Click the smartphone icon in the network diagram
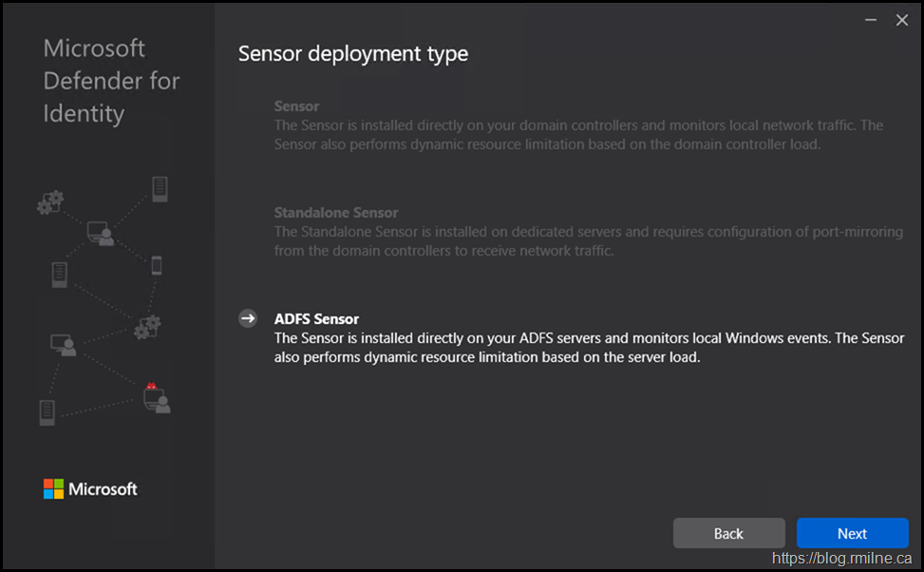The height and width of the screenshot is (572, 924). 157,266
